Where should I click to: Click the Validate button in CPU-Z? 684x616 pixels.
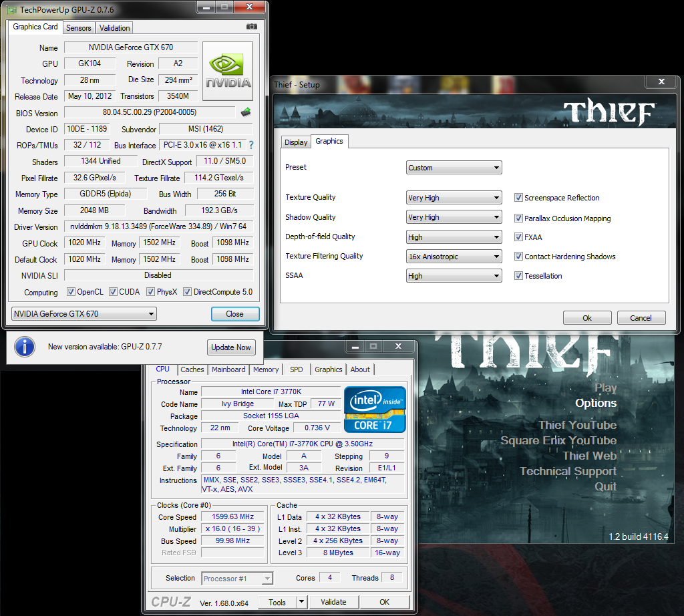pyautogui.click(x=334, y=602)
